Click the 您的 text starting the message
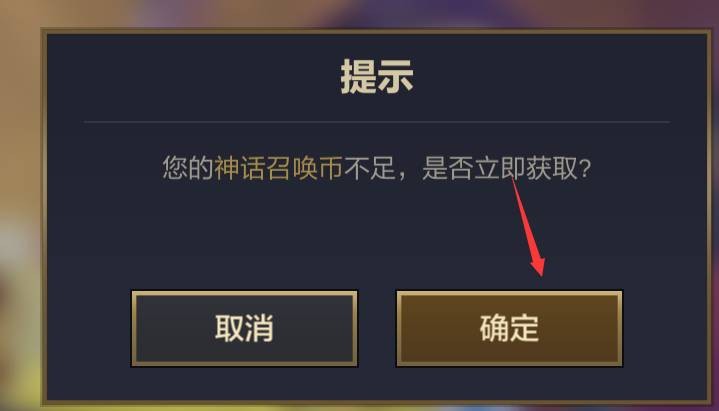The width and height of the screenshot is (719, 411). click(x=188, y=168)
